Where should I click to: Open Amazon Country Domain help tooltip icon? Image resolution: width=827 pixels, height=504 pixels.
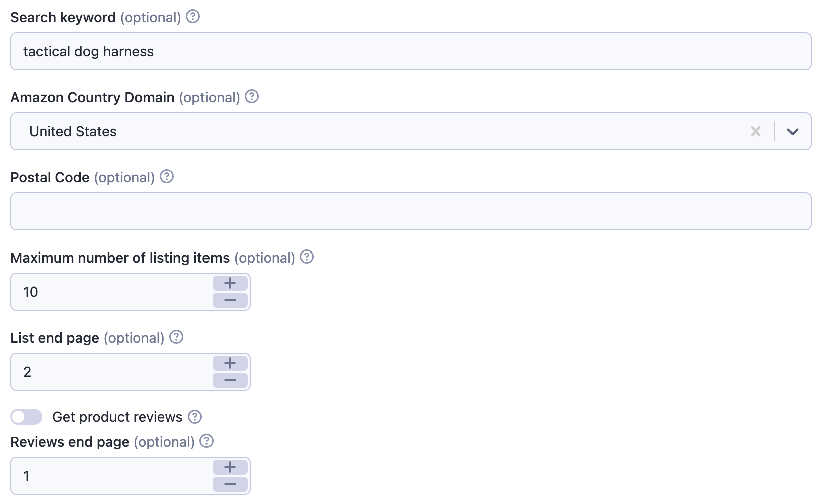[x=252, y=96]
